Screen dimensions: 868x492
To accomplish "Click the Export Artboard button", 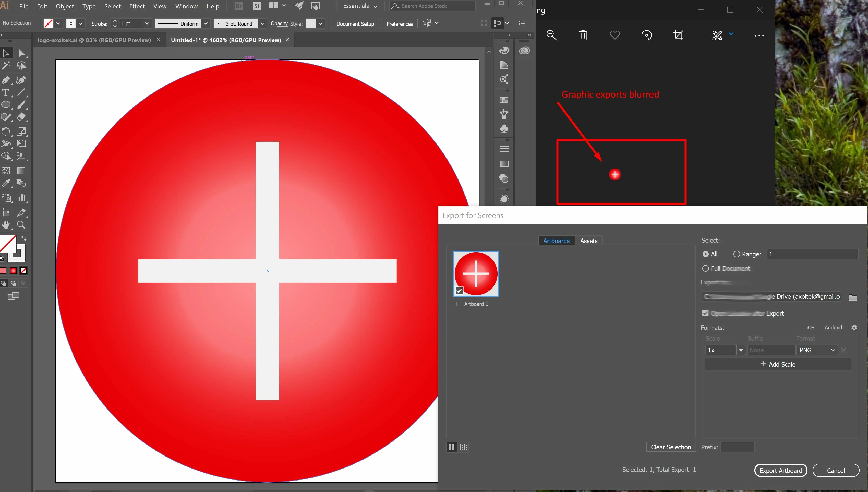I will click(780, 470).
